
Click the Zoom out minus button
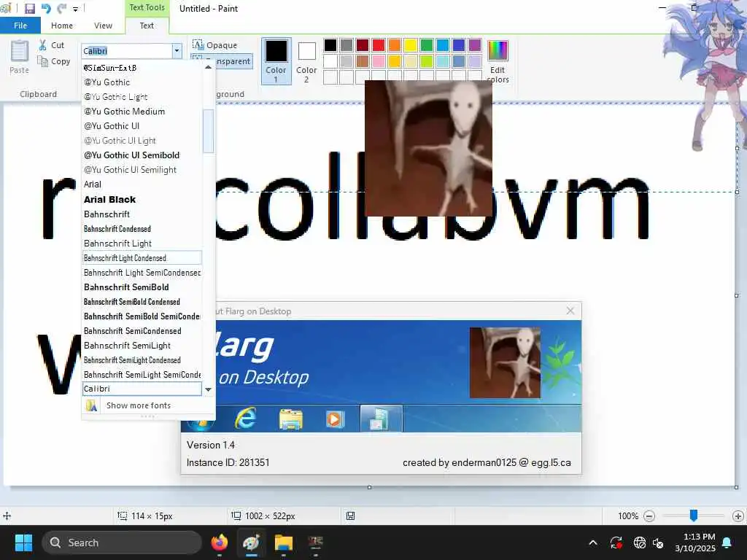[x=649, y=516]
